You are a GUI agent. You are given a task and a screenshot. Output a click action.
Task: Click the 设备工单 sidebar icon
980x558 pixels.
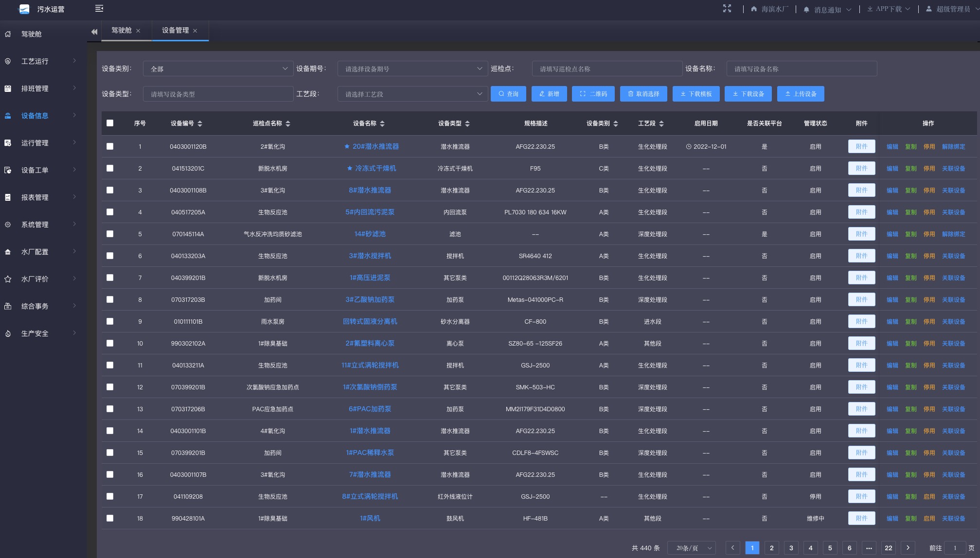pos(8,170)
